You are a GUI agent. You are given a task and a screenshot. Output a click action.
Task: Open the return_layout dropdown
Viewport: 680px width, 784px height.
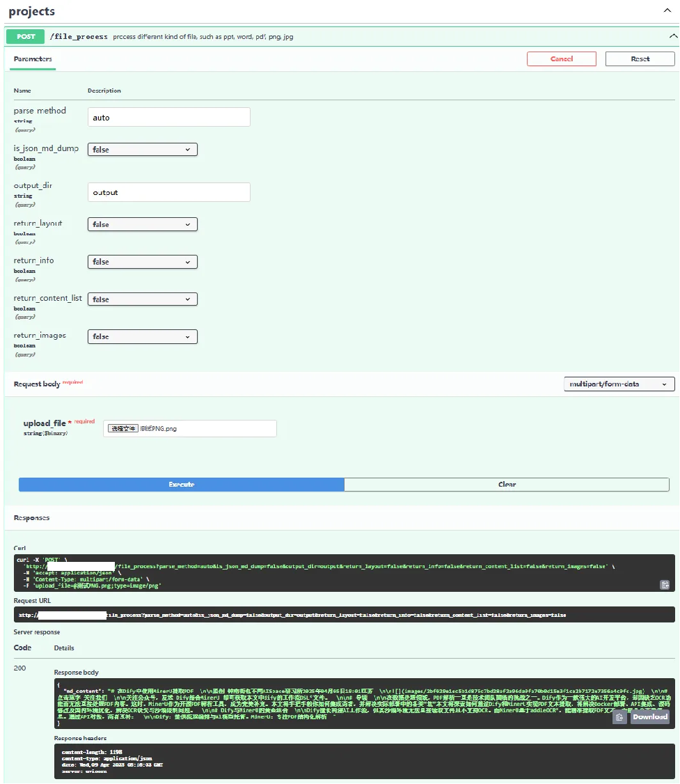click(143, 225)
